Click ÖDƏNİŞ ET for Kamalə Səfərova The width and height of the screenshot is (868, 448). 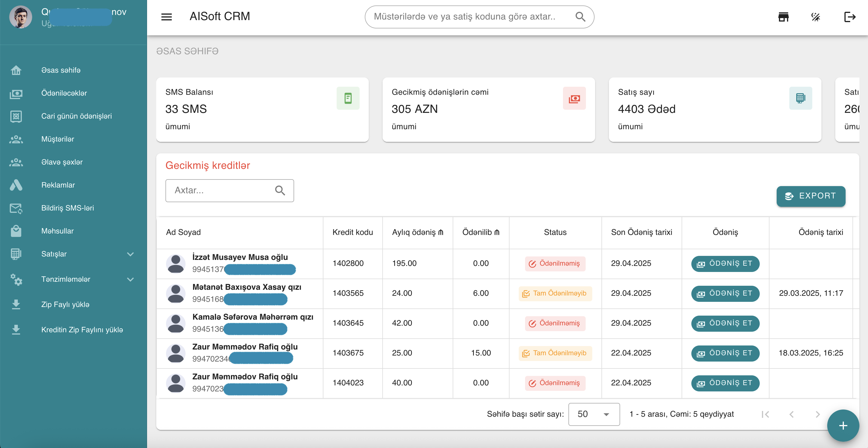click(x=725, y=323)
